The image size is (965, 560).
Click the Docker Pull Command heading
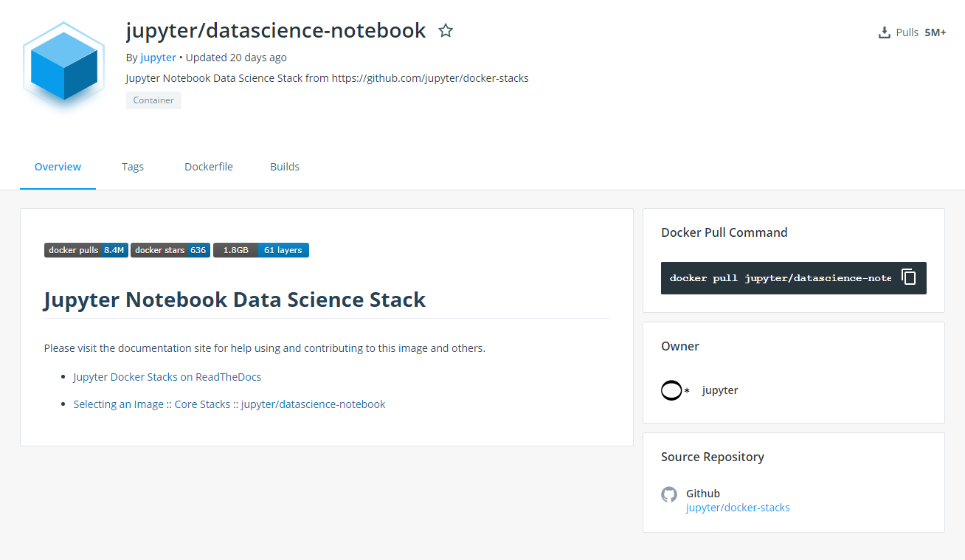click(724, 232)
